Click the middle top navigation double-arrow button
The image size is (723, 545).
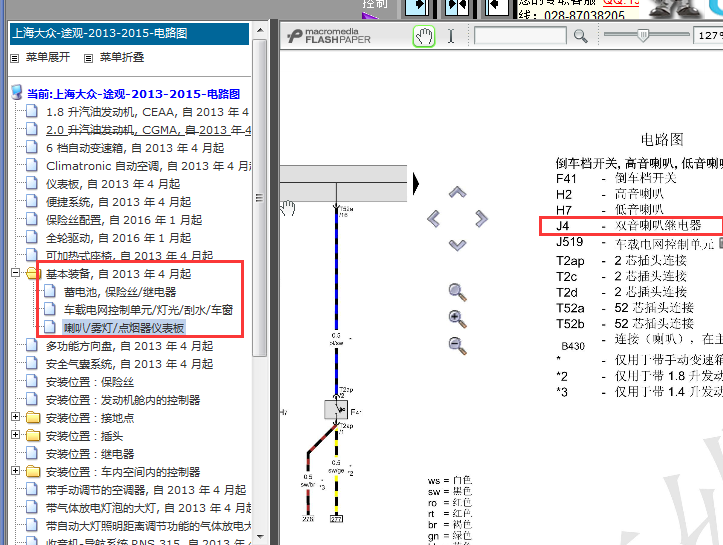(457, 6)
